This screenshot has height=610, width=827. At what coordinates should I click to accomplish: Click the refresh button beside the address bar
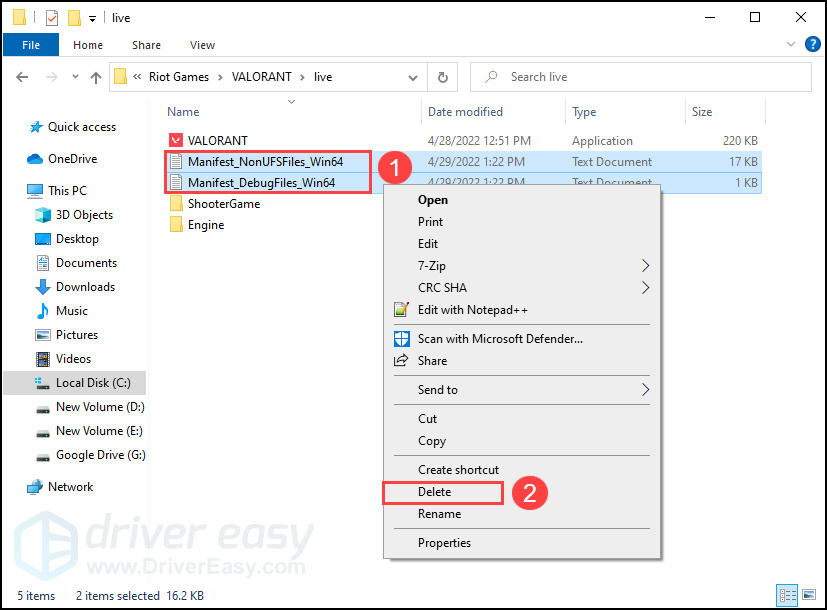click(x=443, y=77)
